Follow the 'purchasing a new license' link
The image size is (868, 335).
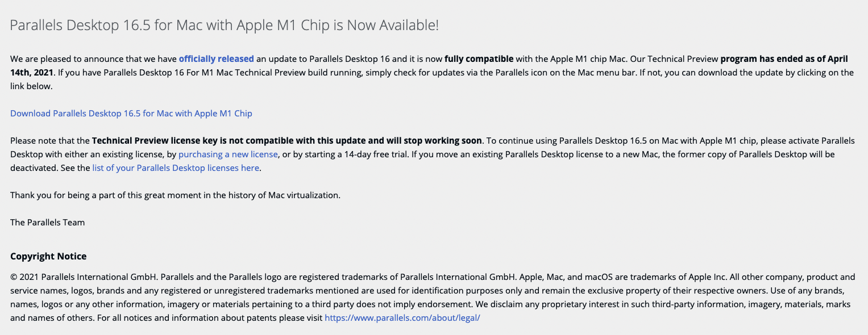coord(228,154)
